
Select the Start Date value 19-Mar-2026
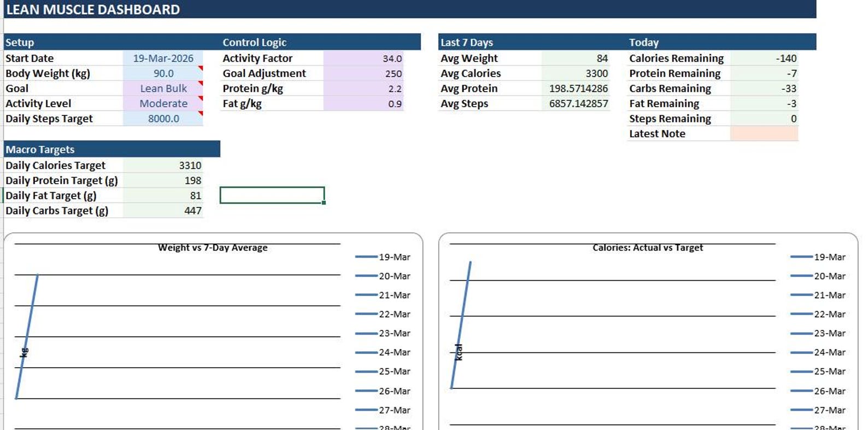coord(163,58)
